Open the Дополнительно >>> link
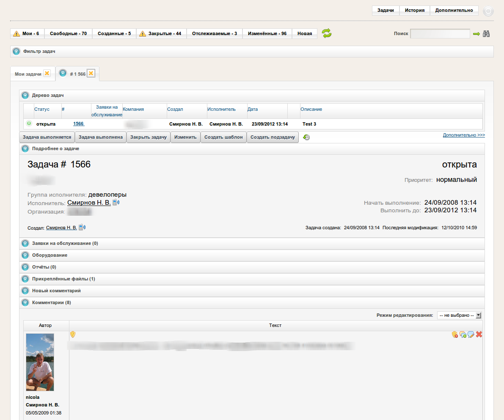 click(463, 135)
